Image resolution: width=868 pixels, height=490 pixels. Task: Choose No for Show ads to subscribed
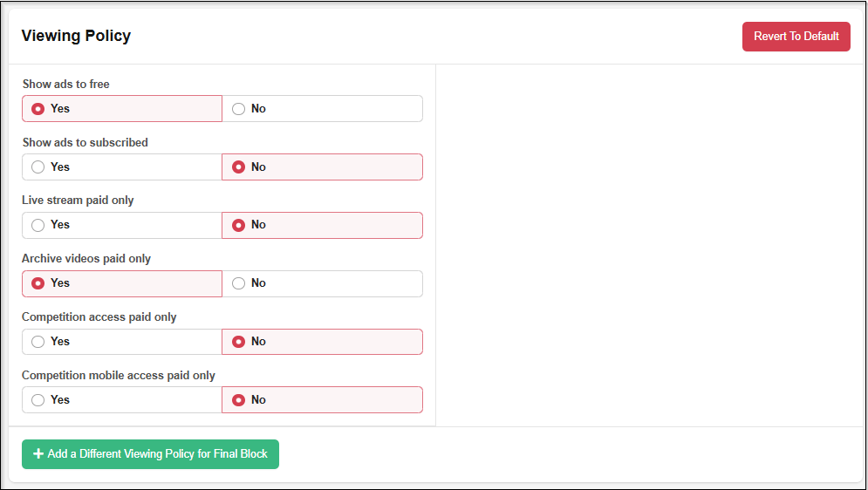[239, 167]
